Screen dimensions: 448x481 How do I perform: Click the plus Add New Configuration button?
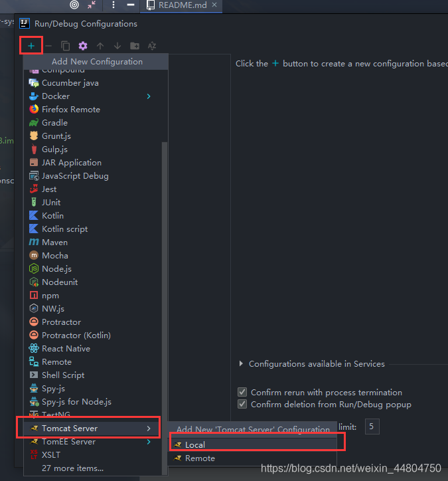pos(31,46)
